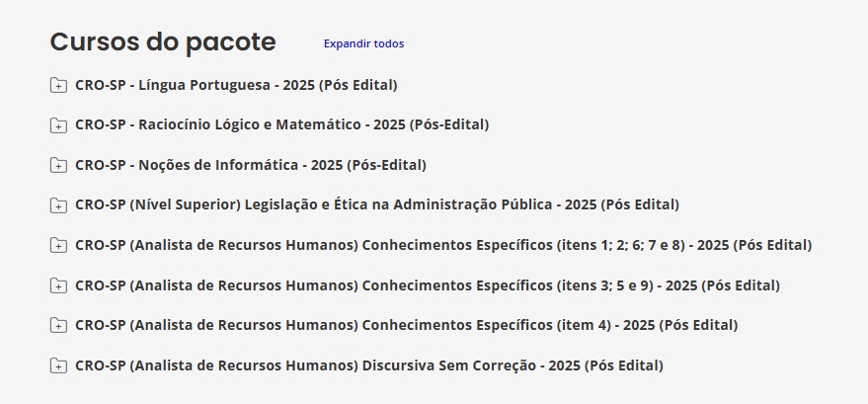Open Discursiva Sem Correção course entry
This screenshot has height=404, width=868.
[369, 365]
